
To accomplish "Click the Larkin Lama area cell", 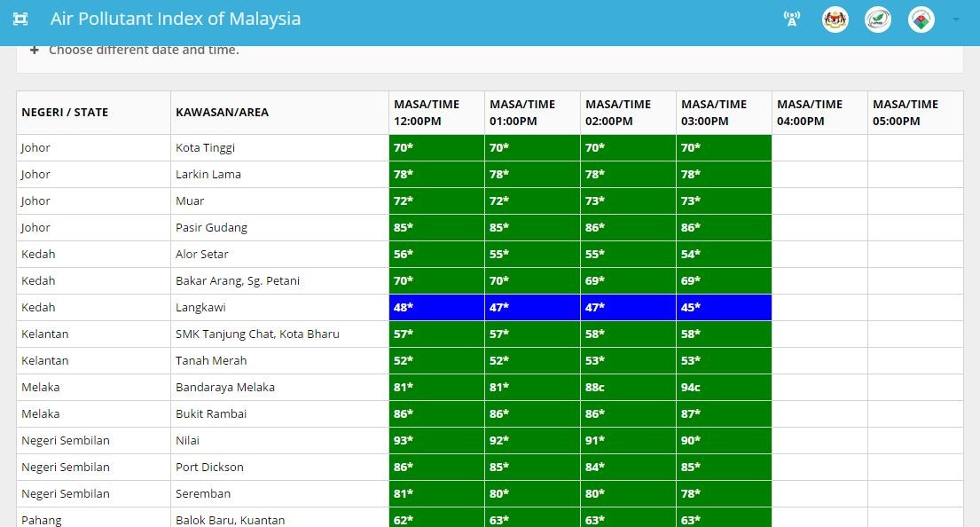I will pos(279,175).
